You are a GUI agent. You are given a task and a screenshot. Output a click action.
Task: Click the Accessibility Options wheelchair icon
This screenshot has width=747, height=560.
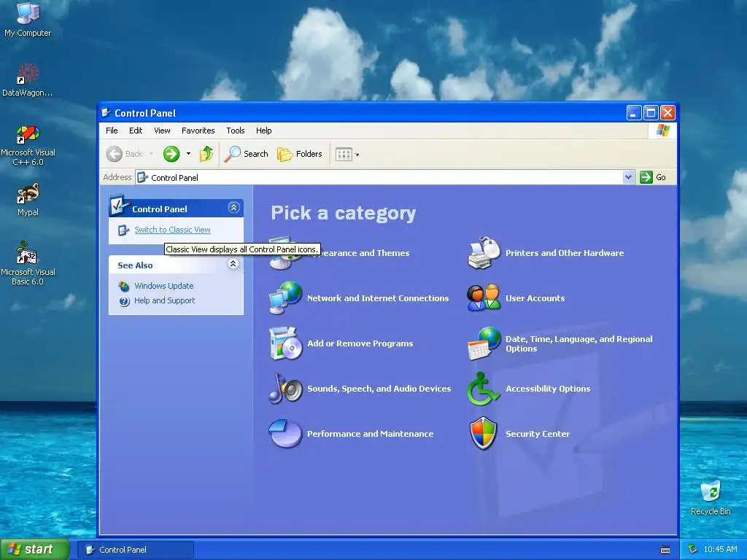(x=483, y=388)
